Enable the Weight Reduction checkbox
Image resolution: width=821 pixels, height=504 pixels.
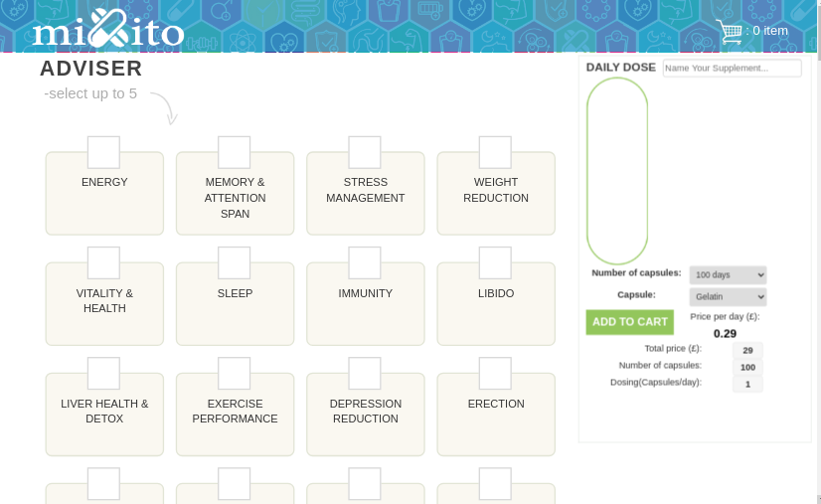[x=495, y=152]
